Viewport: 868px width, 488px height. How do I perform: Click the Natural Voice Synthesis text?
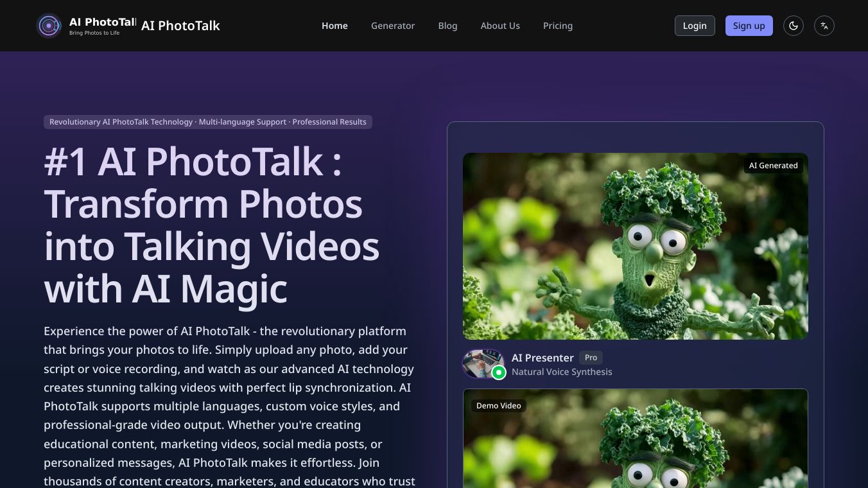(x=562, y=372)
